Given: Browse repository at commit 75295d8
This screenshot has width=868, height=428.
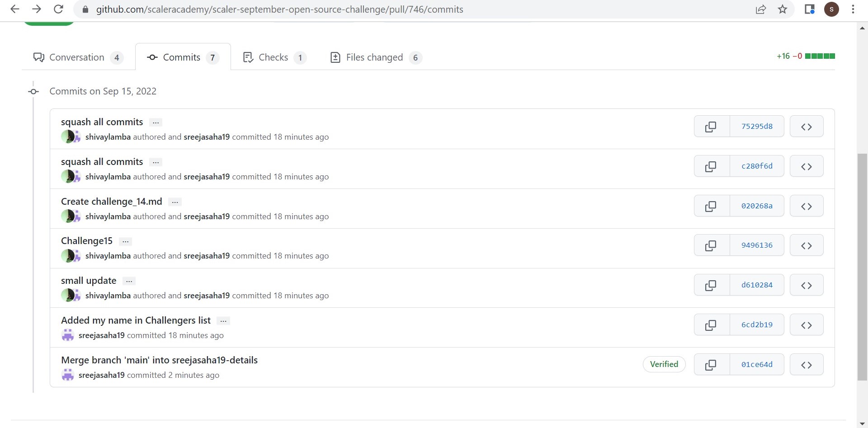Looking at the screenshot, I should tap(807, 126).
